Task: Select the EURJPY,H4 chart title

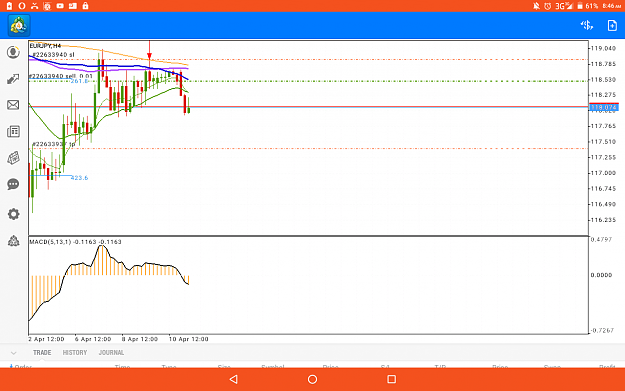Action: pos(45,46)
